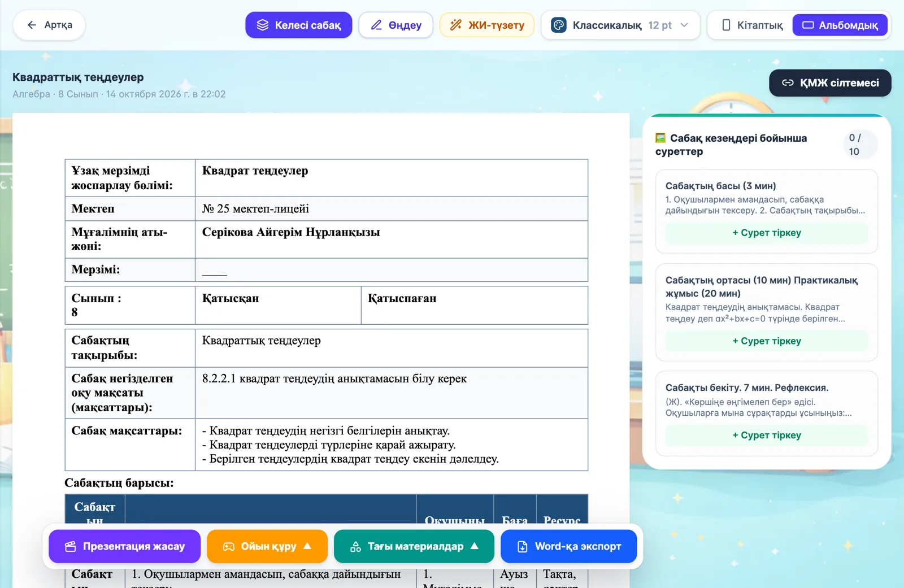
Task: Switch to Альбомдық landscape orientation
Action: (840, 25)
